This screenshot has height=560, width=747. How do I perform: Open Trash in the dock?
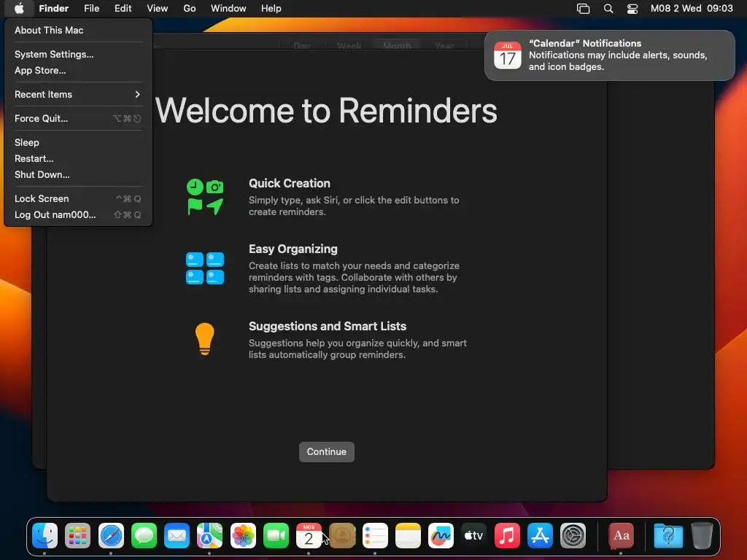pyautogui.click(x=702, y=536)
